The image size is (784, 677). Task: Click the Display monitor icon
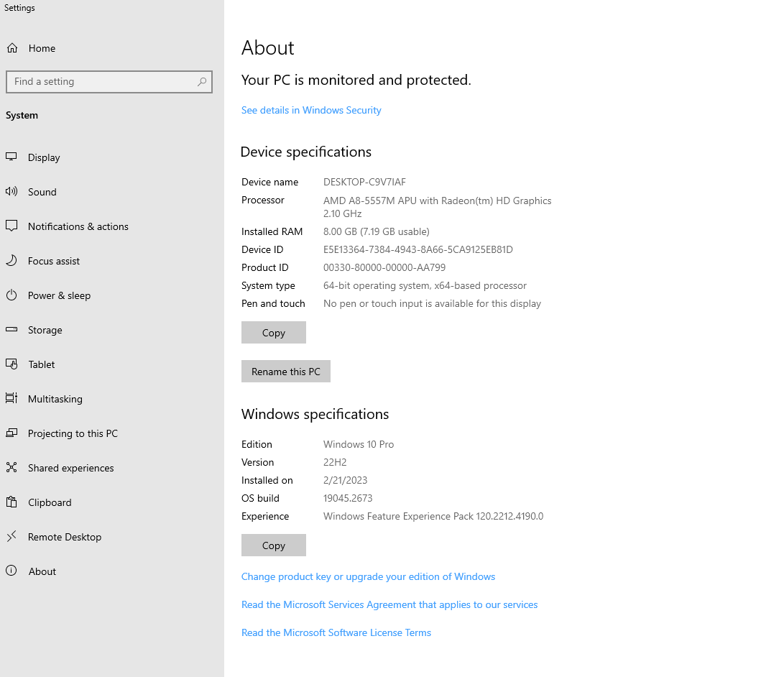pyautogui.click(x=11, y=157)
